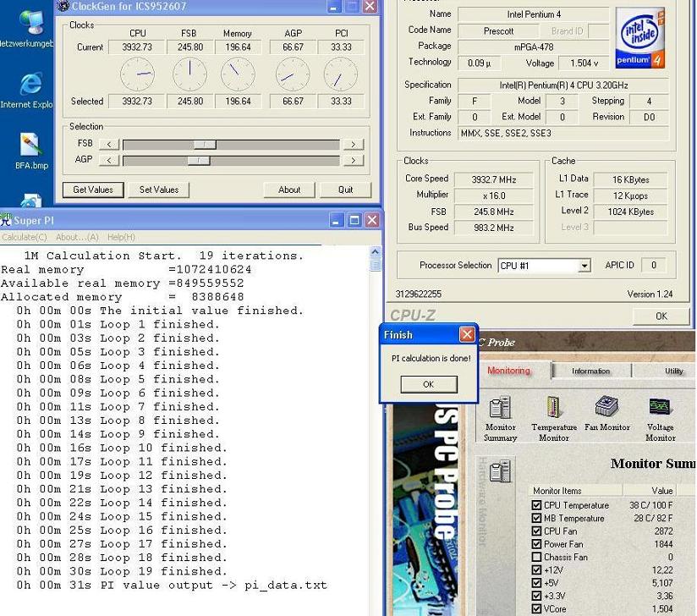Open the BFA.bmp desktop file
The width and height of the screenshot is (697, 616).
click(x=31, y=151)
